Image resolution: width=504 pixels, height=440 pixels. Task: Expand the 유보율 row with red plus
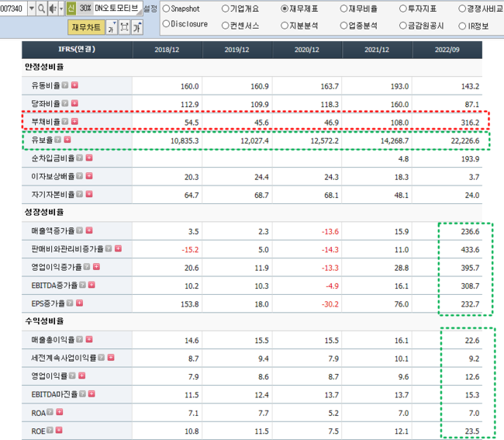pos(67,140)
